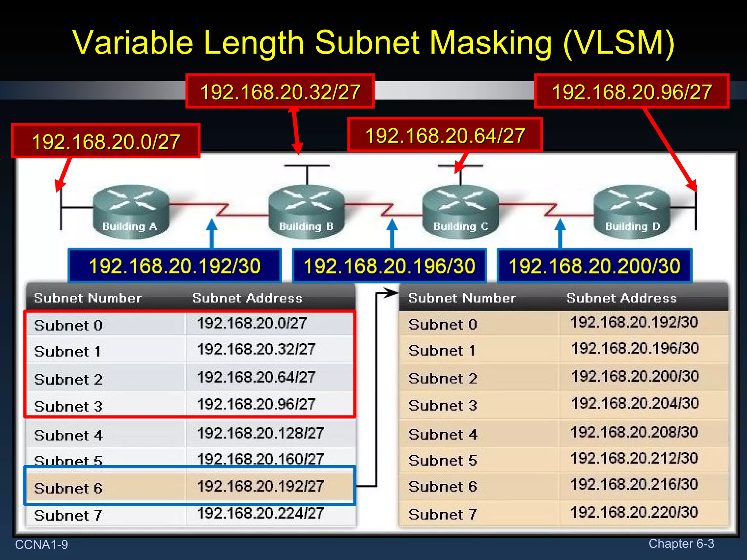Click cell 192.168.20.160/27

(260, 459)
